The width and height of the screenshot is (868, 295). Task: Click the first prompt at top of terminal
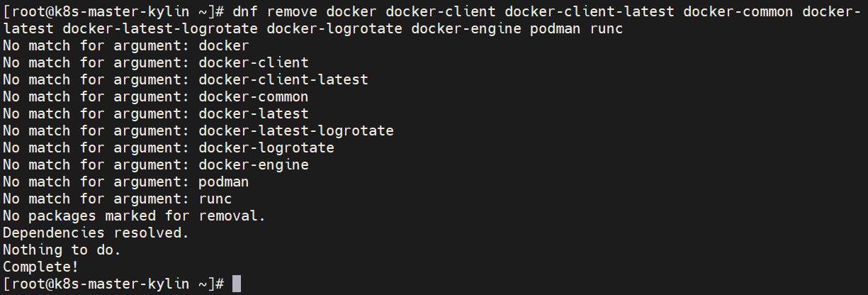(113, 12)
